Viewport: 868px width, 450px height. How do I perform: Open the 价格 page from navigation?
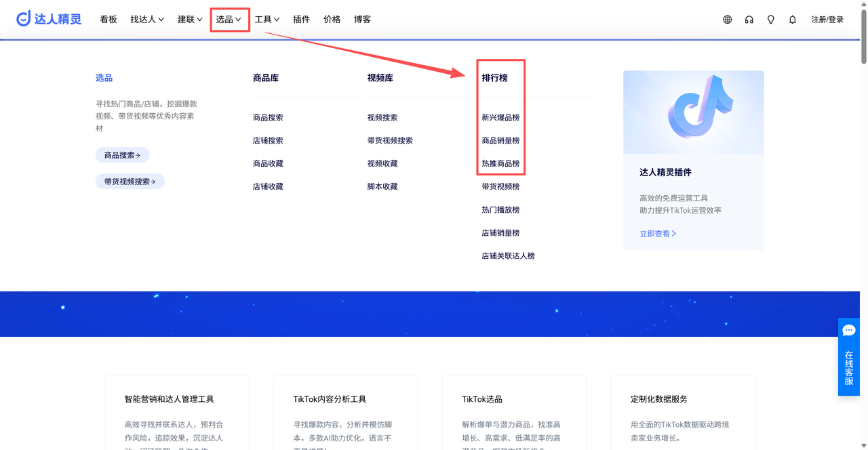coord(332,20)
